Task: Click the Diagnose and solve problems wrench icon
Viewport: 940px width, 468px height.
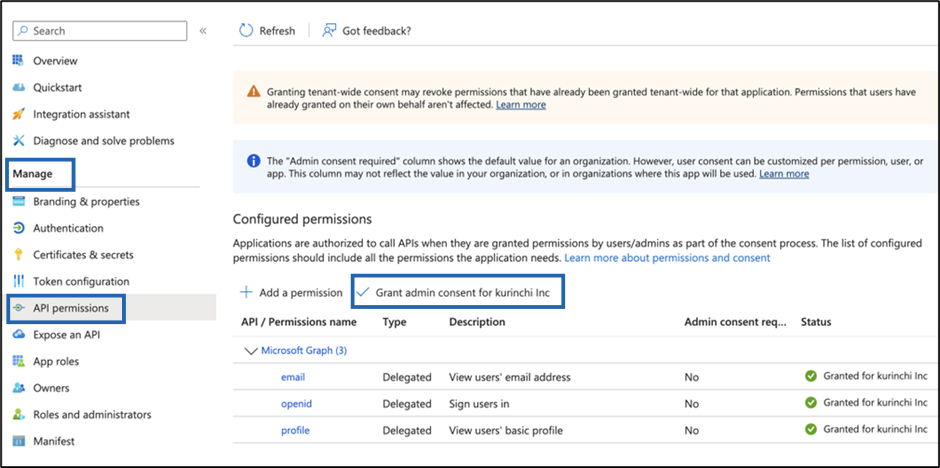Action: click(x=19, y=141)
